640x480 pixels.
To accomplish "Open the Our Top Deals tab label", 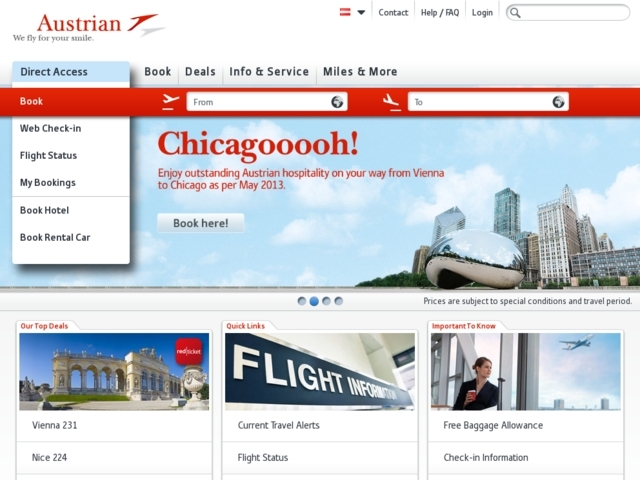I will coord(44,326).
